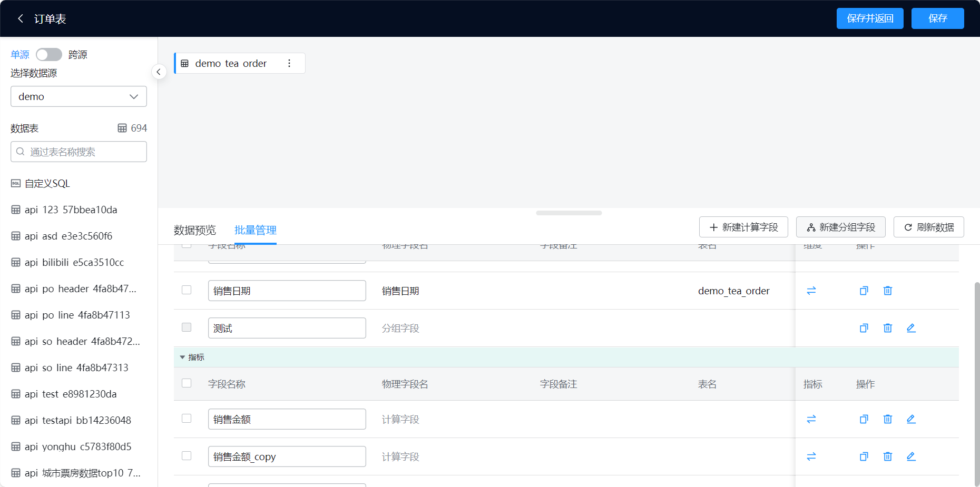Collapse the 指标 section
This screenshot has height=487, width=980.
click(x=182, y=357)
